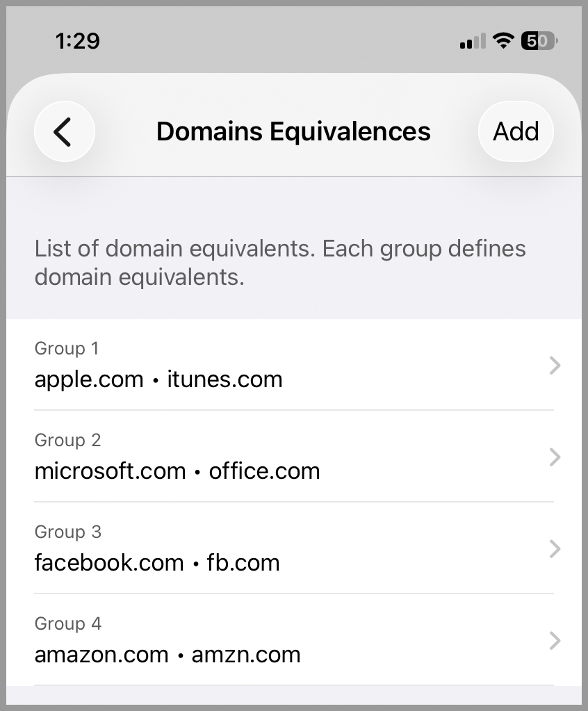The height and width of the screenshot is (711, 588).
Task: Tap the Add button
Action: point(516,131)
